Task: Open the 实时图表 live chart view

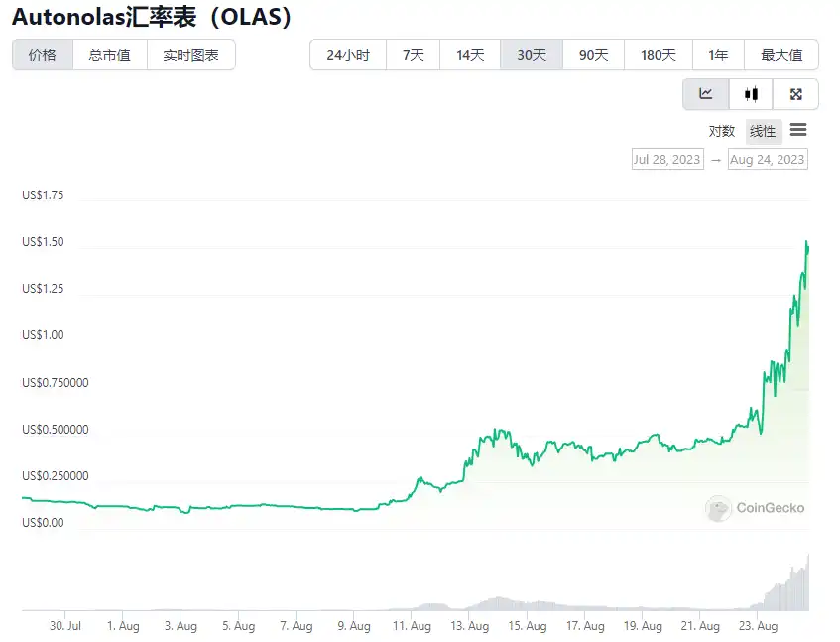Action: point(188,55)
